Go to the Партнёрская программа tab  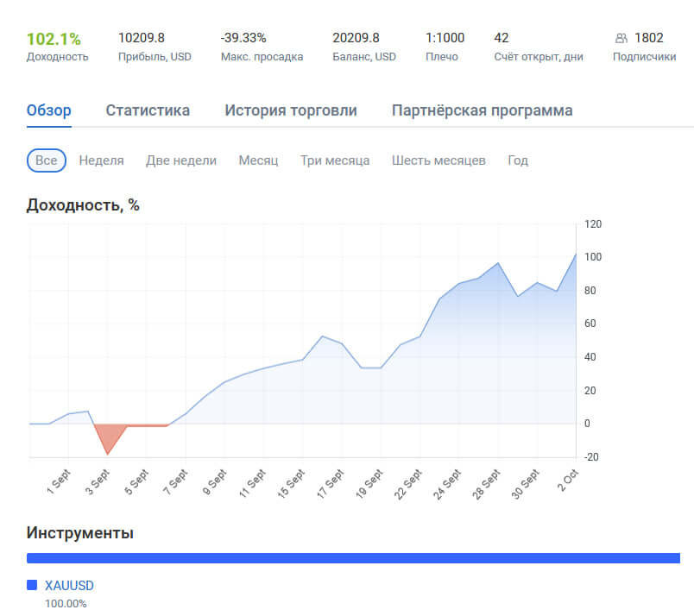(482, 110)
